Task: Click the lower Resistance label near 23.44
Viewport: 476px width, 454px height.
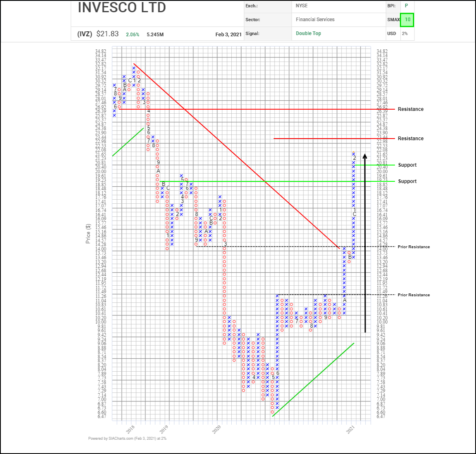Action: 410,139
